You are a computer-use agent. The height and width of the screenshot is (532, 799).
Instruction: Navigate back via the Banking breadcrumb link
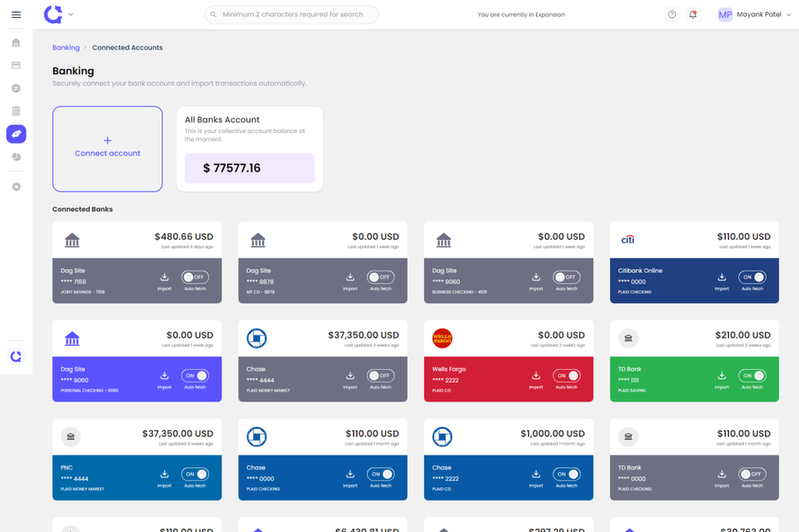[x=66, y=48]
